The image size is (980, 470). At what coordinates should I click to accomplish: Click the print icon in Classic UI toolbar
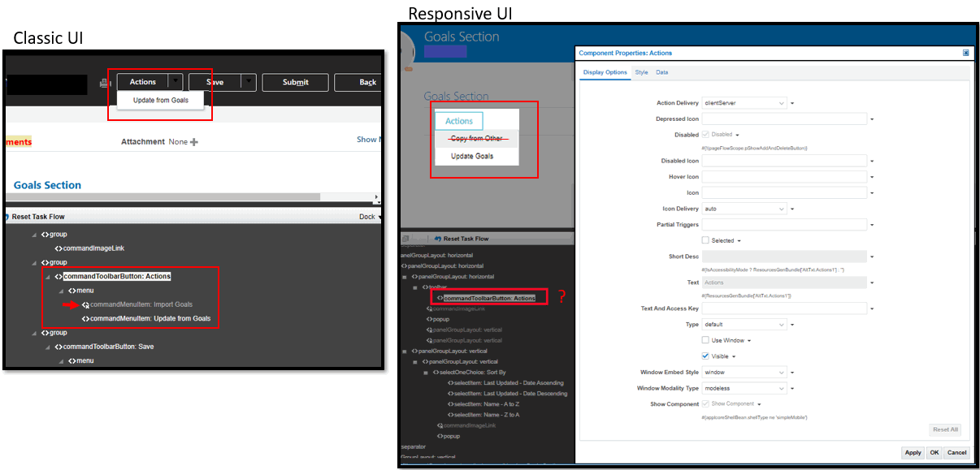[x=105, y=83]
